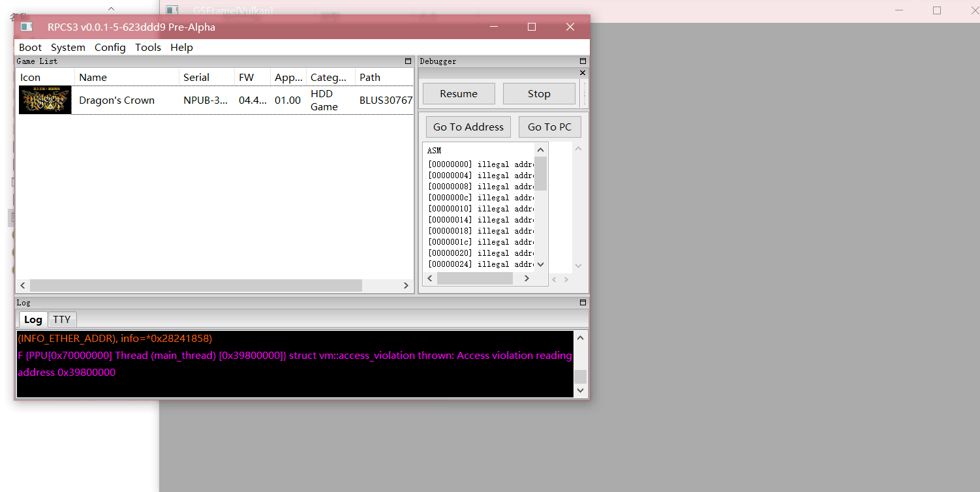
Task: Minimize the GSFrame Vulkan window
Action: click(x=899, y=10)
